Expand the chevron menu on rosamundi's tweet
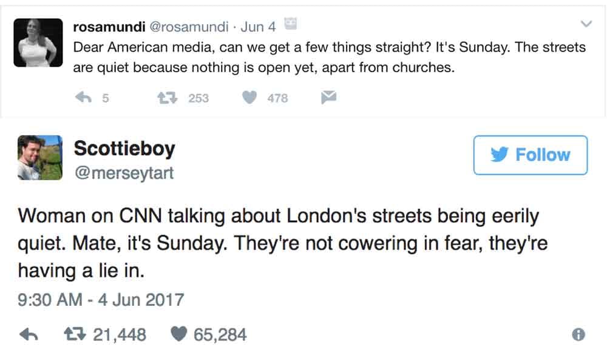 tap(586, 24)
